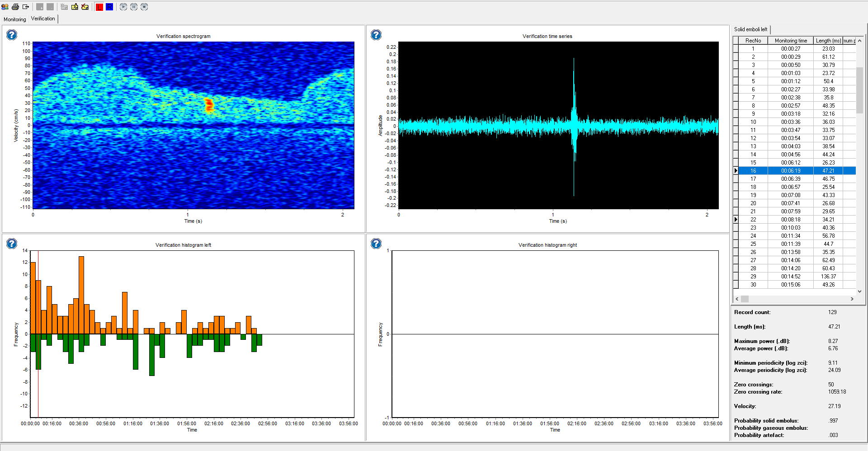Select record 22 at 00:08:18
The width and height of the screenshot is (868, 451).
click(790, 220)
